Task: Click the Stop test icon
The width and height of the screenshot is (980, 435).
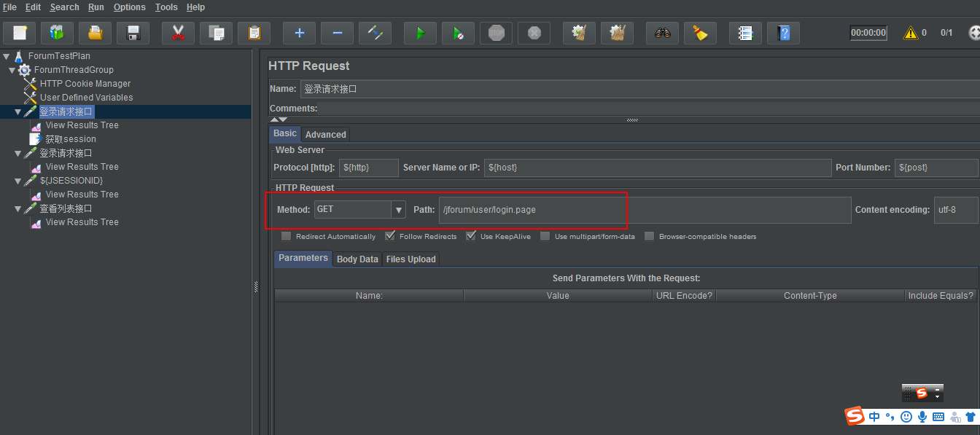Action: click(496, 33)
